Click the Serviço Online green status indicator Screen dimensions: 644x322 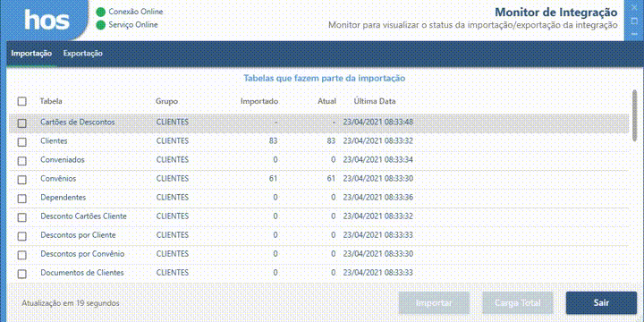click(x=100, y=25)
